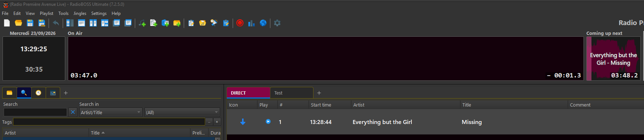Select the single-window layout icon
This screenshot has height=140, width=644.
tap(82, 23)
